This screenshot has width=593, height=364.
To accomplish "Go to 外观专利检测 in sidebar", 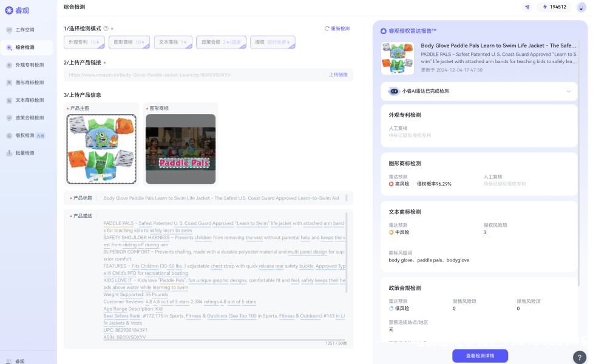I will pos(27,65).
